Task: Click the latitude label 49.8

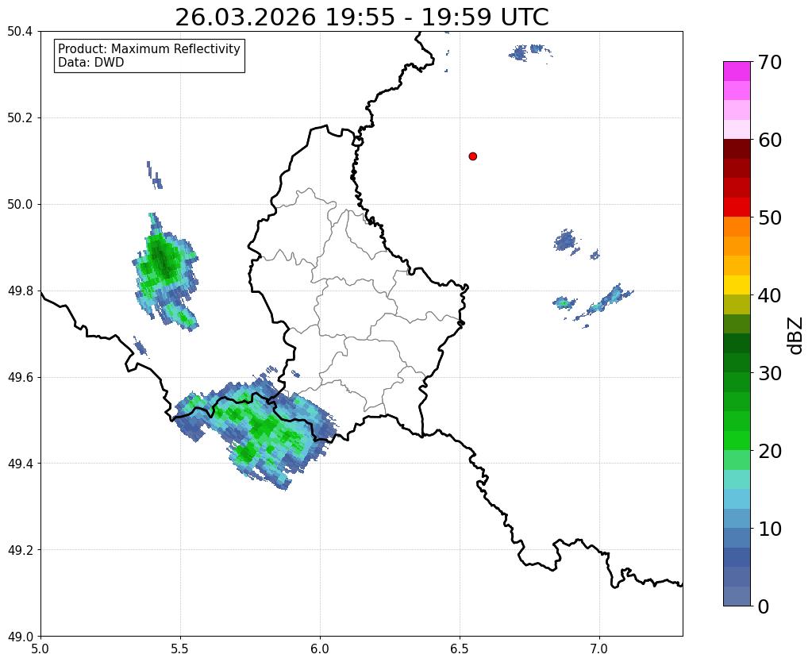Action: click(20, 291)
